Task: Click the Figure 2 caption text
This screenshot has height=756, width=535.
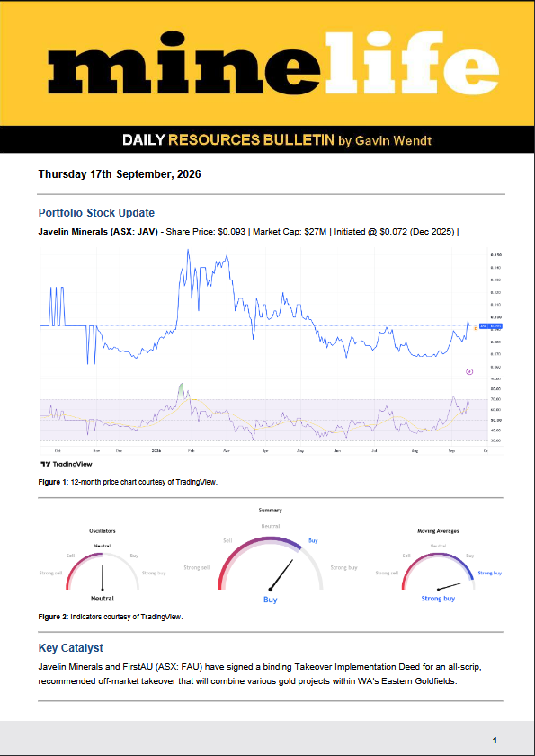Action: click(111, 616)
